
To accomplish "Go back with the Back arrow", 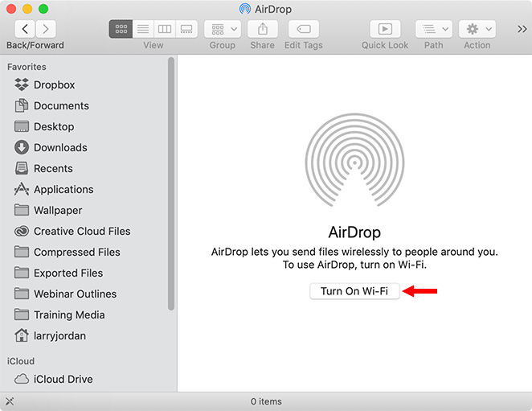I will [25, 29].
